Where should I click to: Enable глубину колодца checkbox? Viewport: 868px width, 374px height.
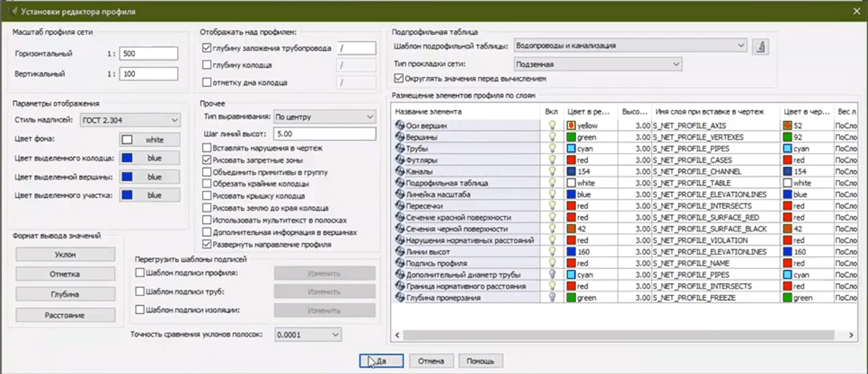point(207,65)
